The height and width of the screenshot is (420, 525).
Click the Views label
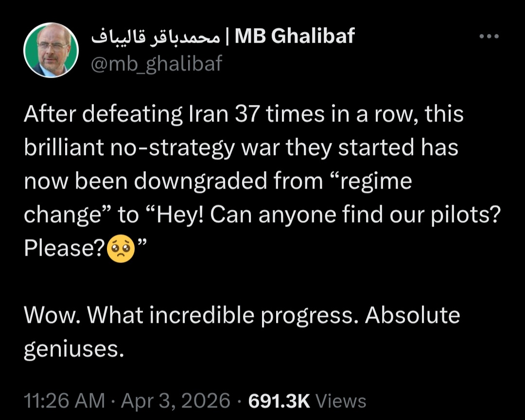point(341,401)
